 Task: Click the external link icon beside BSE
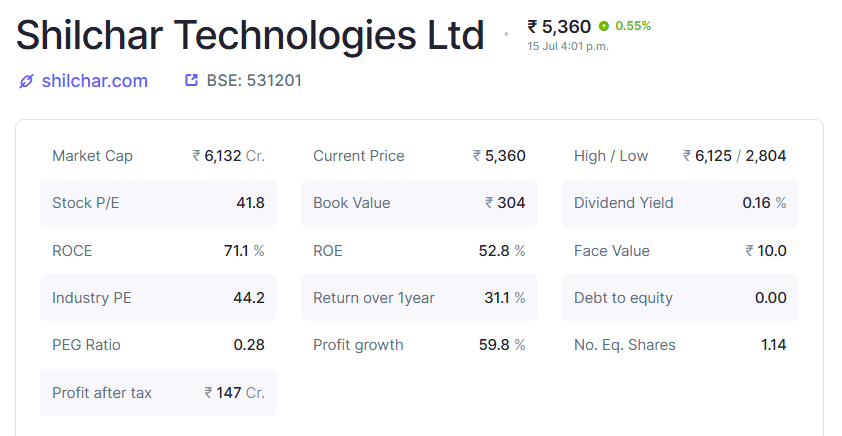(191, 80)
